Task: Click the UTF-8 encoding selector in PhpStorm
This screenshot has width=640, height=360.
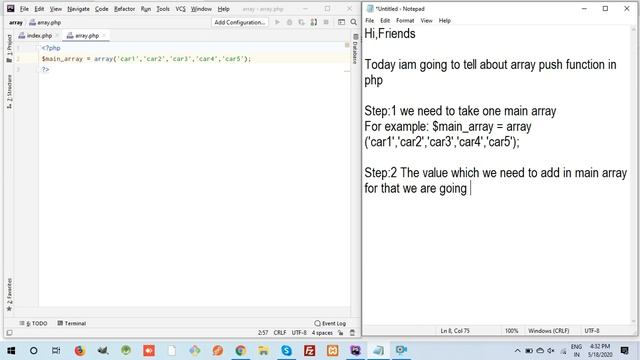Action: [x=299, y=333]
